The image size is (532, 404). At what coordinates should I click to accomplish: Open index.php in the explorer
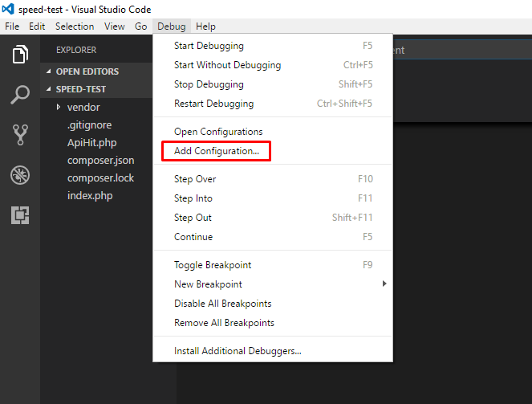click(x=89, y=195)
